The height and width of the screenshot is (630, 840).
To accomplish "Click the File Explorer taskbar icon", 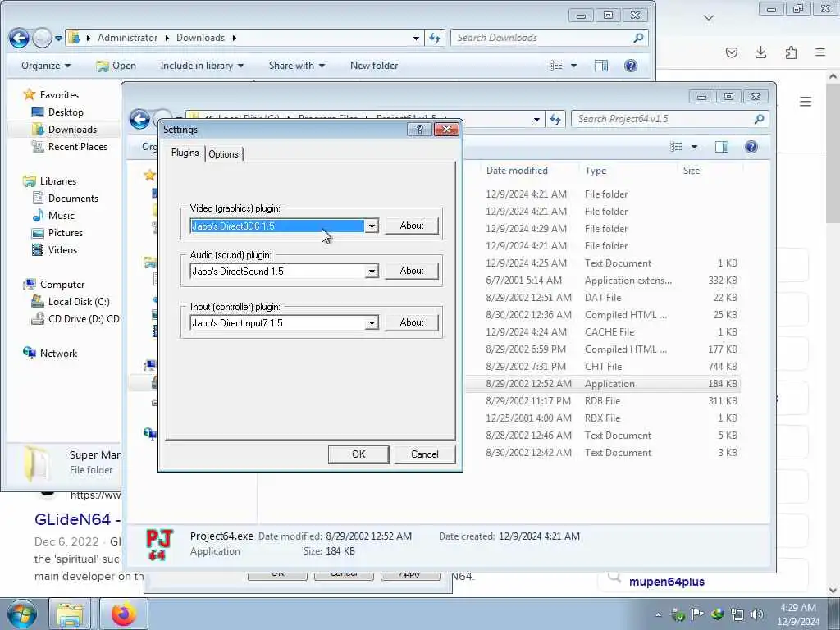I will tap(71, 614).
